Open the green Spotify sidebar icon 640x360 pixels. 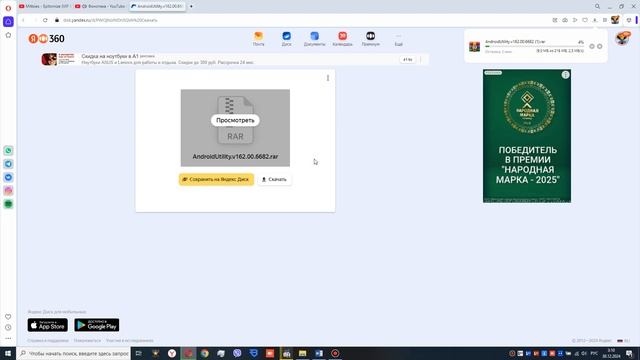click(x=8, y=204)
